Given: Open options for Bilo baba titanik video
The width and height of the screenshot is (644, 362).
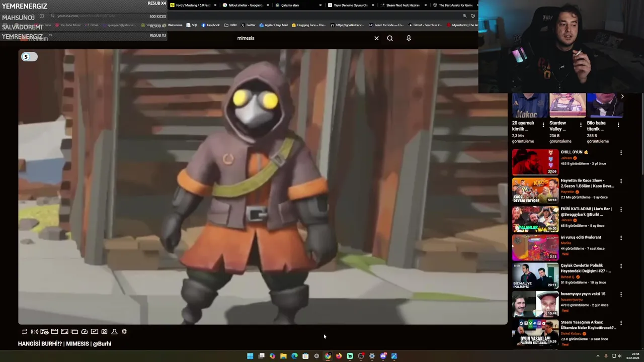Looking at the screenshot, I should point(618,125).
